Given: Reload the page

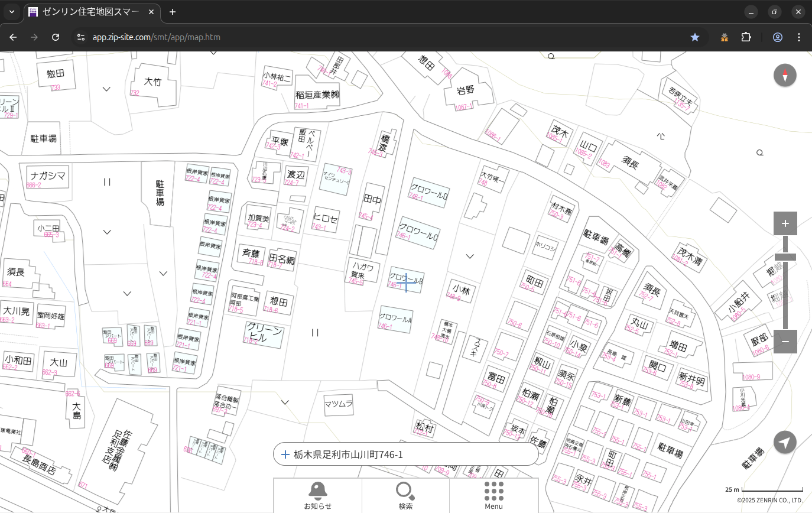Looking at the screenshot, I should coord(56,37).
